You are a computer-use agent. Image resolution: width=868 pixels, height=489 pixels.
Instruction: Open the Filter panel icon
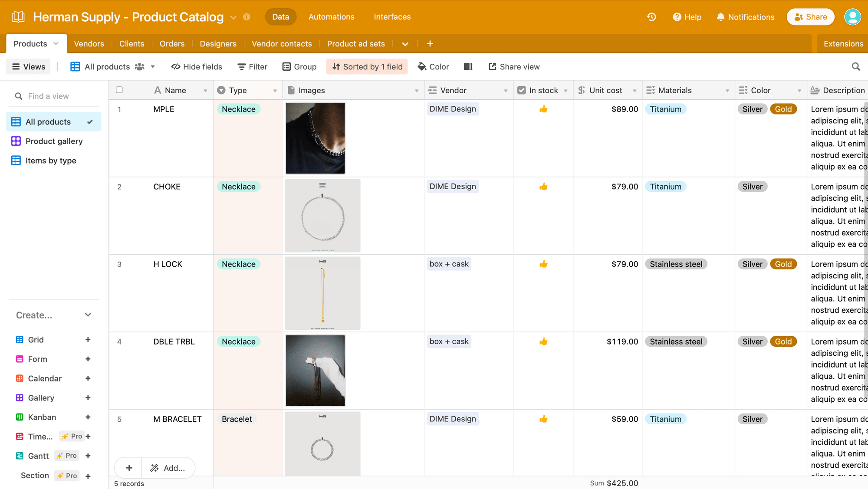(252, 66)
